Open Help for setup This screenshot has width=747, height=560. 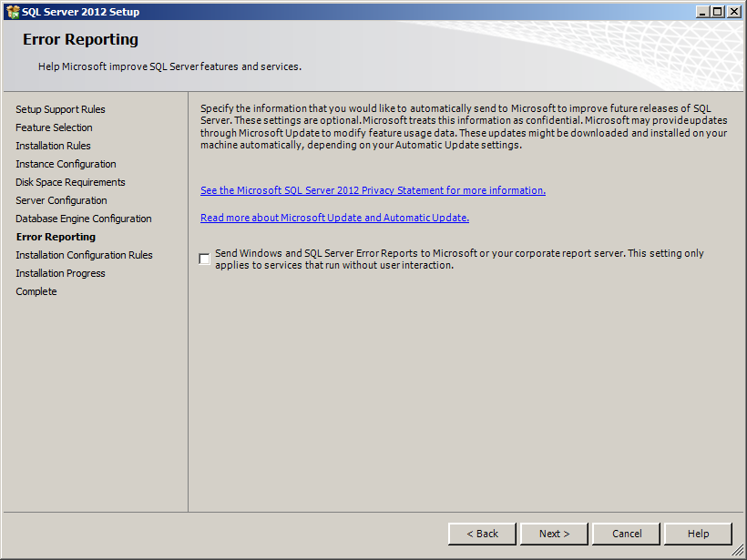[698, 534]
